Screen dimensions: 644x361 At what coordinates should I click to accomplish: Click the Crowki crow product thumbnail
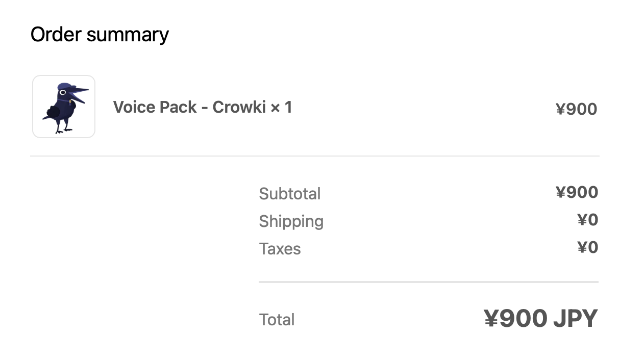[x=64, y=107]
